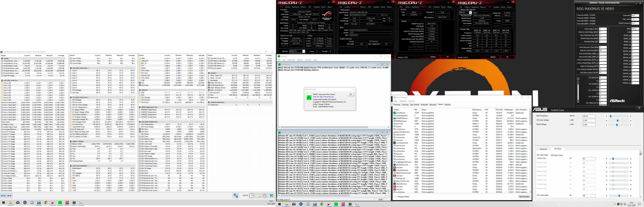The width and height of the screenshot is (644, 207).
Task: Click HWiNFO network/remote monitoring icon
Action: coord(235,196)
